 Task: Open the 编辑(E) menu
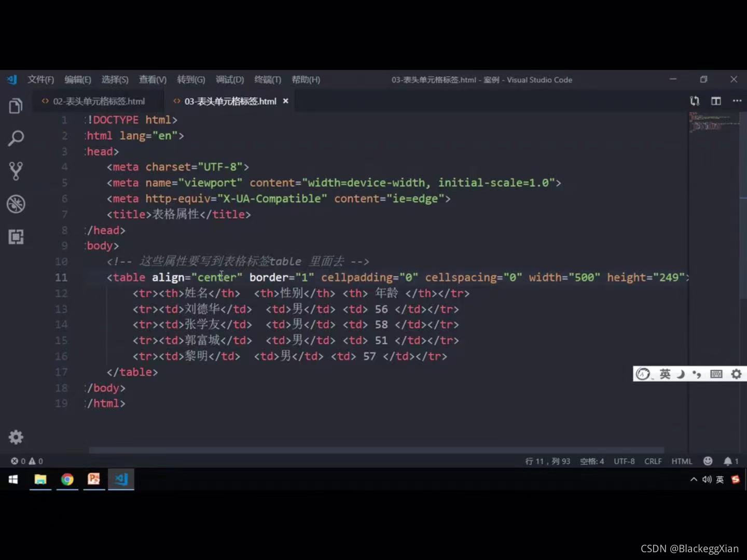[78, 79]
